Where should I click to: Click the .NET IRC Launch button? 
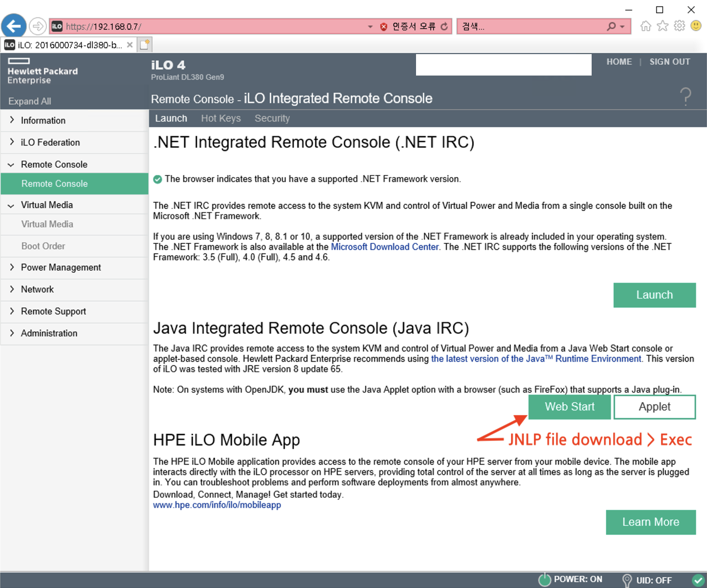pyautogui.click(x=654, y=295)
